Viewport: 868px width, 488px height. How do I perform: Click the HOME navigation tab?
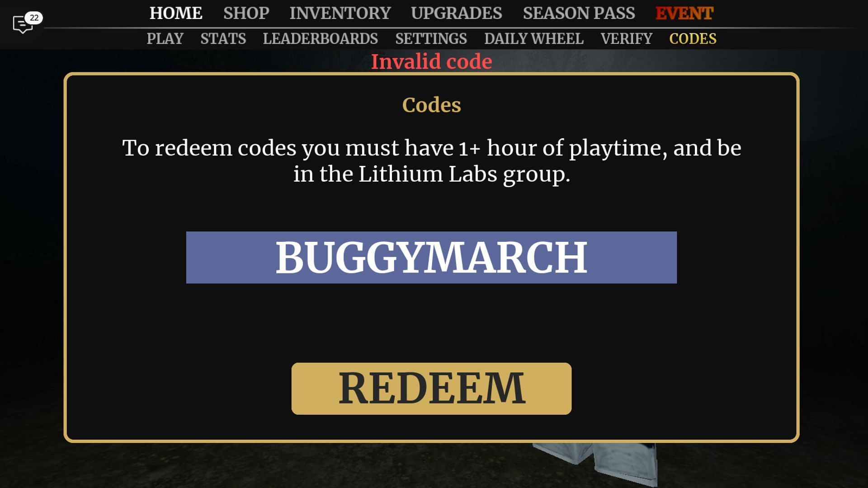pos(176,13)
